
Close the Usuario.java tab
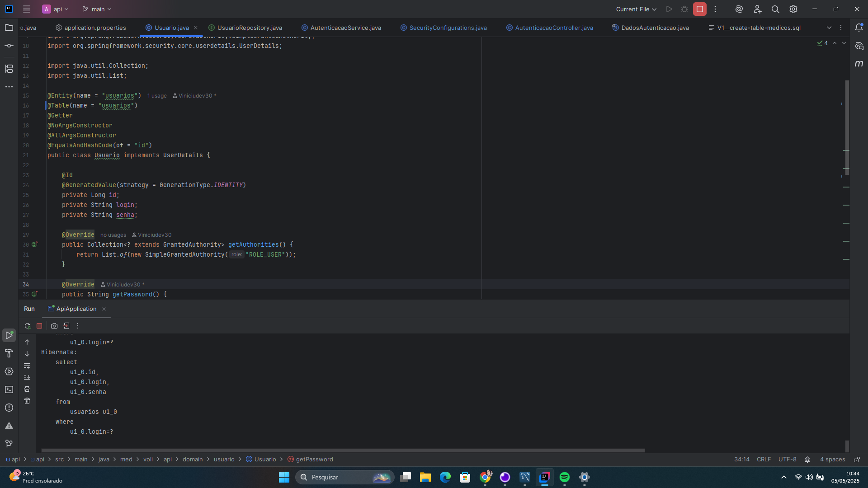[x=196, y=28]
